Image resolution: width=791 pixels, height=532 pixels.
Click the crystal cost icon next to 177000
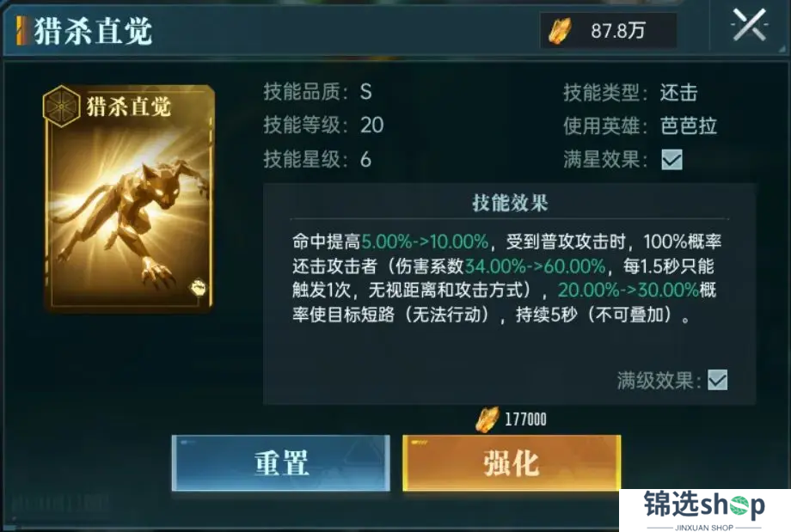pos(487,419)
